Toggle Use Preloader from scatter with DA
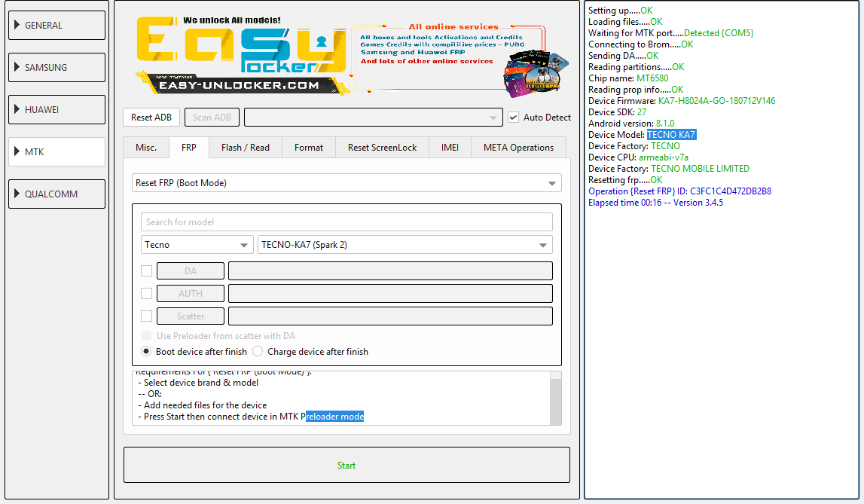This screenshot has height=504, width=864. (x=147, y=336)
